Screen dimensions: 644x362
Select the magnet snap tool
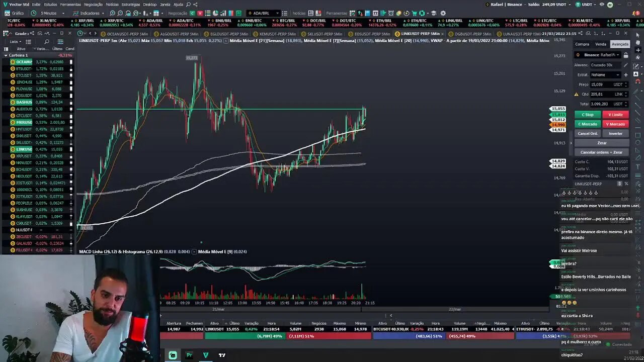point(638,82)
